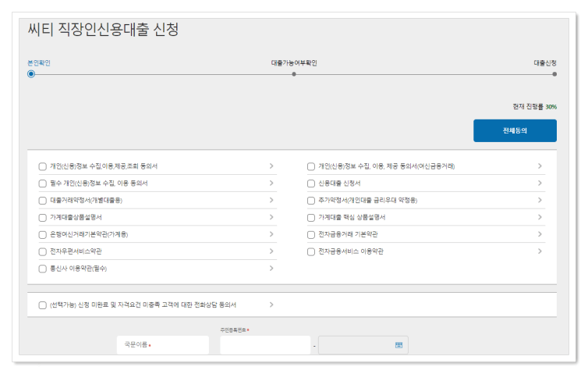Open 가계대출 핵심 상품설명서 chevron
Viewport: 588px width, 374px height.
click(x=540, y=217)
